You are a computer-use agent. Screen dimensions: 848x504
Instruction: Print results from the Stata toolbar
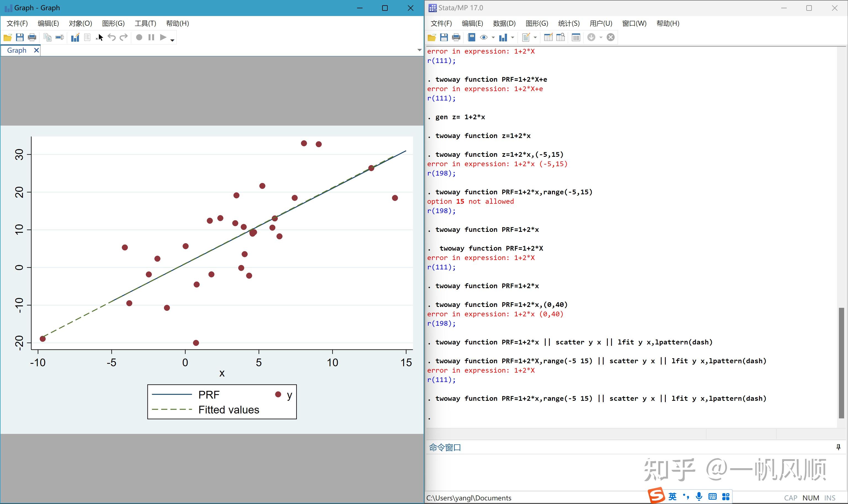pos(456,37)
